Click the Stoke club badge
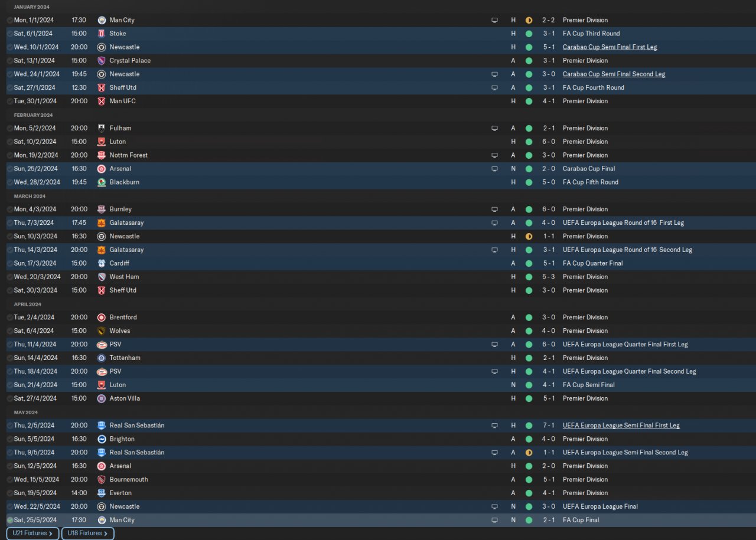Screen dimensions: 756x540 (102, 34)
